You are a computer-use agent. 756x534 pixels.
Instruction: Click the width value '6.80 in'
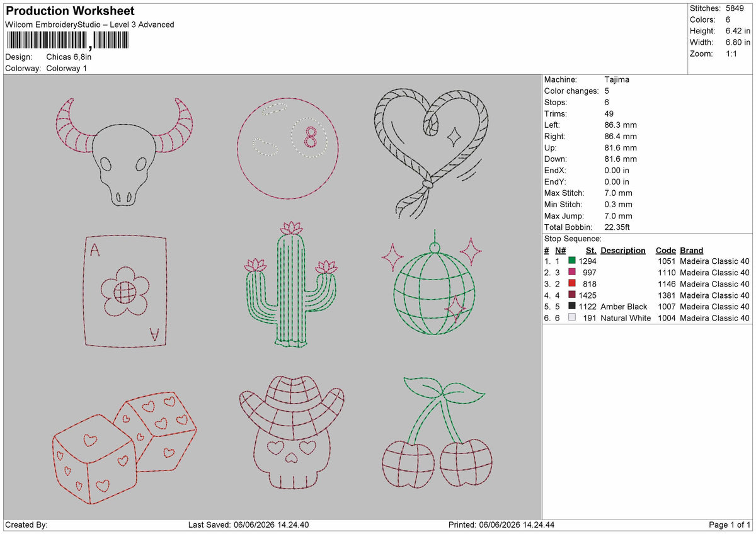(x=738, y=42)
